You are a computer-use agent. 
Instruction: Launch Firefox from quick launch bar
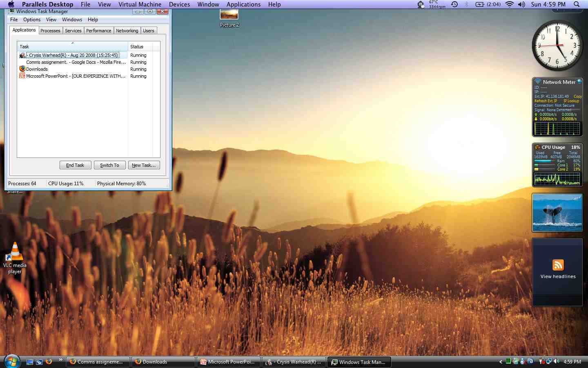pyautogui.click(x=49, y=361)
